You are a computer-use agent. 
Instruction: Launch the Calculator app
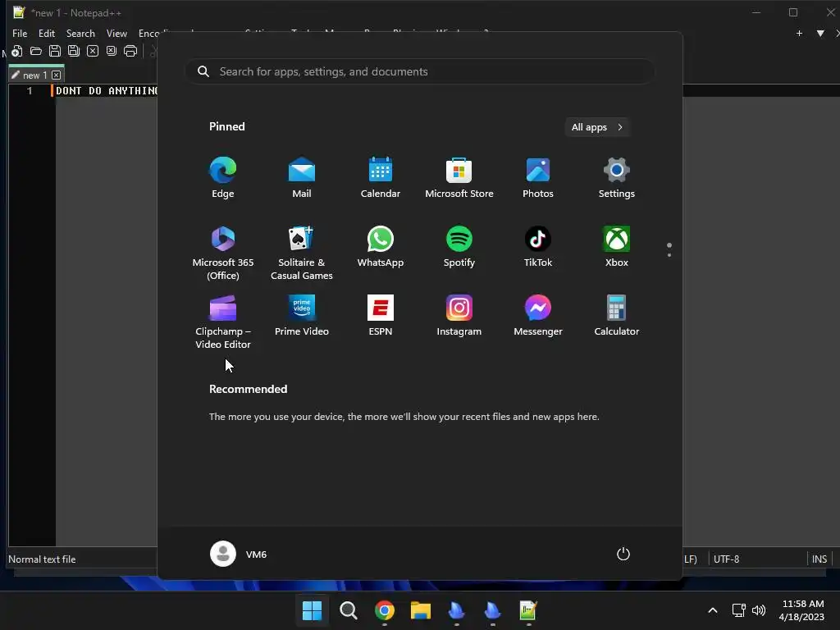[617, 315]
